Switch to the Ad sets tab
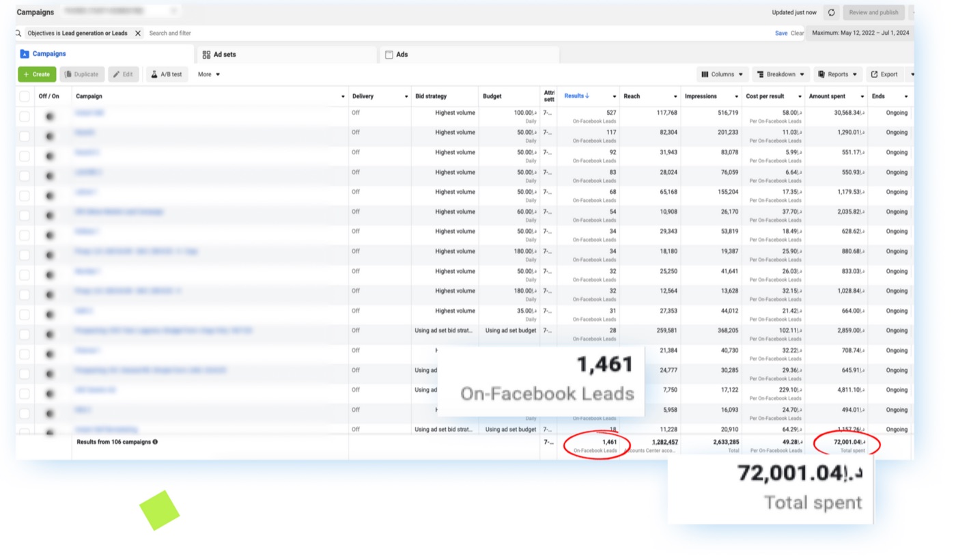956x560 pixels. pyautogui.click(x=287, y=55)
